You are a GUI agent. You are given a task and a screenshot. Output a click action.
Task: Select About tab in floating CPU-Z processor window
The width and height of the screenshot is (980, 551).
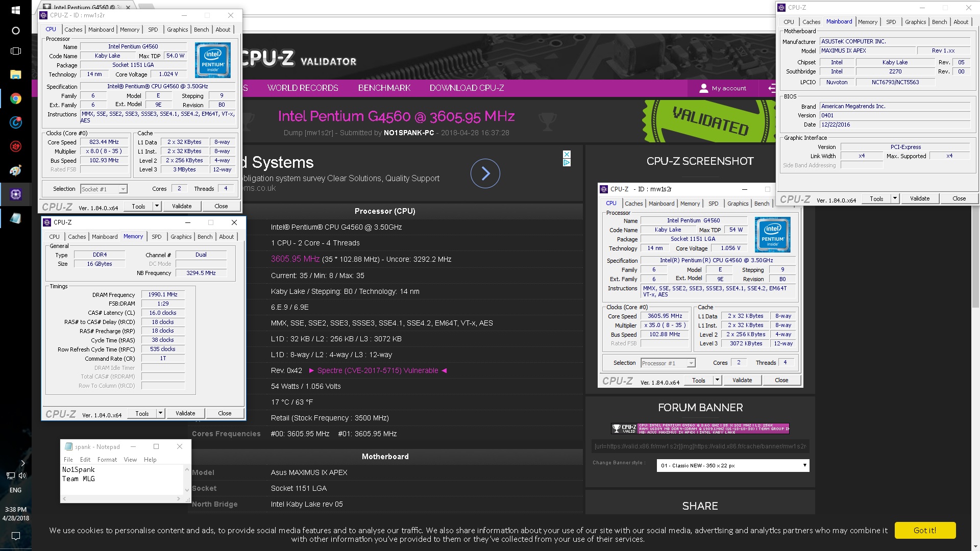click(223, 30)
